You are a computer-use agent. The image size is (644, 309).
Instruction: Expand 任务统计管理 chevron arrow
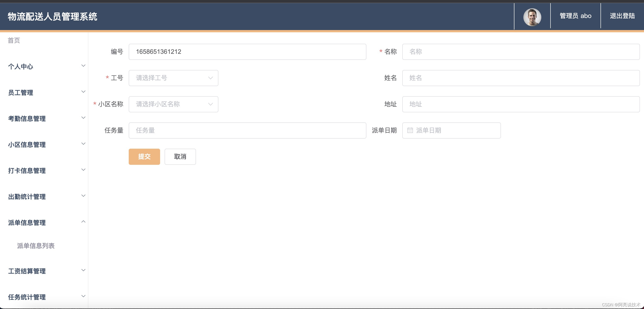point(83,296)
